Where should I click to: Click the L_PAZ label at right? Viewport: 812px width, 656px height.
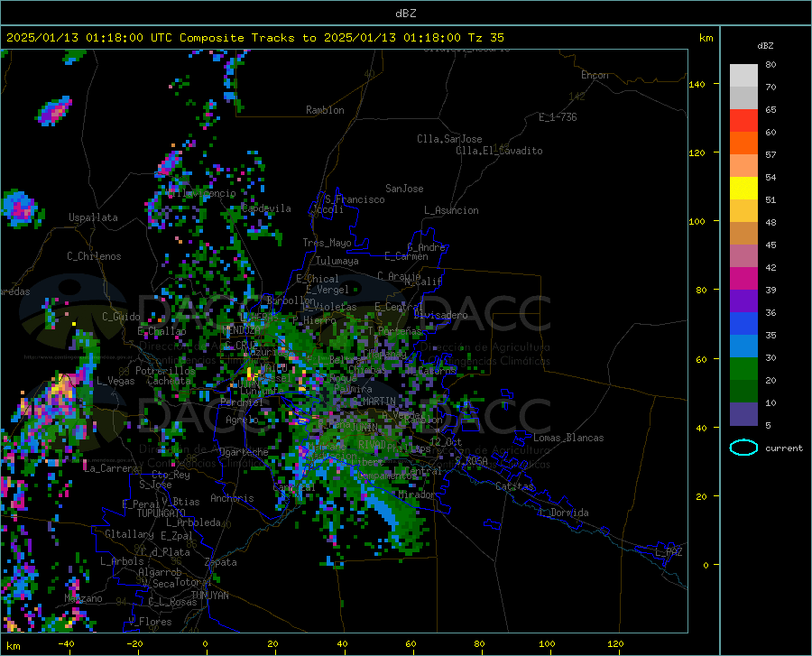point(669,552)
